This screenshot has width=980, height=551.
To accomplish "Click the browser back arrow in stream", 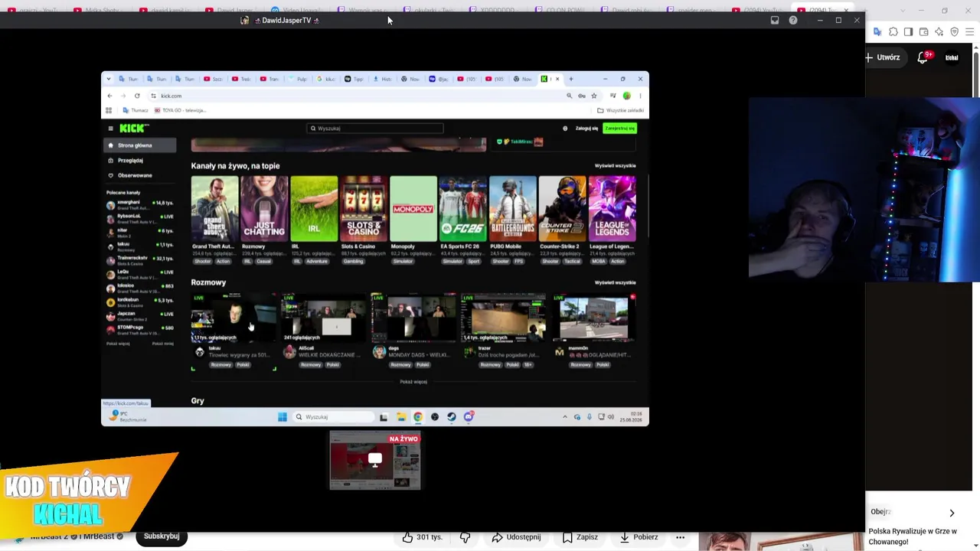I will [109, 96].
